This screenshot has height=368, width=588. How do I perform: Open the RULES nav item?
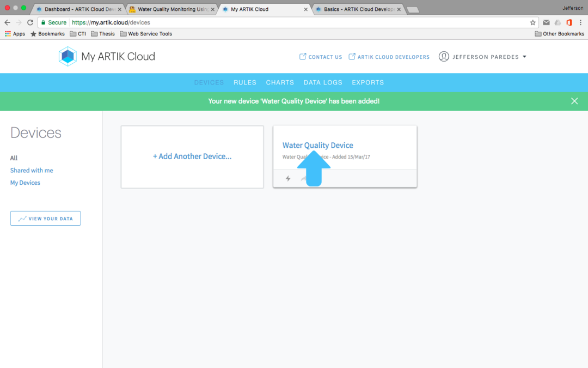245,82
